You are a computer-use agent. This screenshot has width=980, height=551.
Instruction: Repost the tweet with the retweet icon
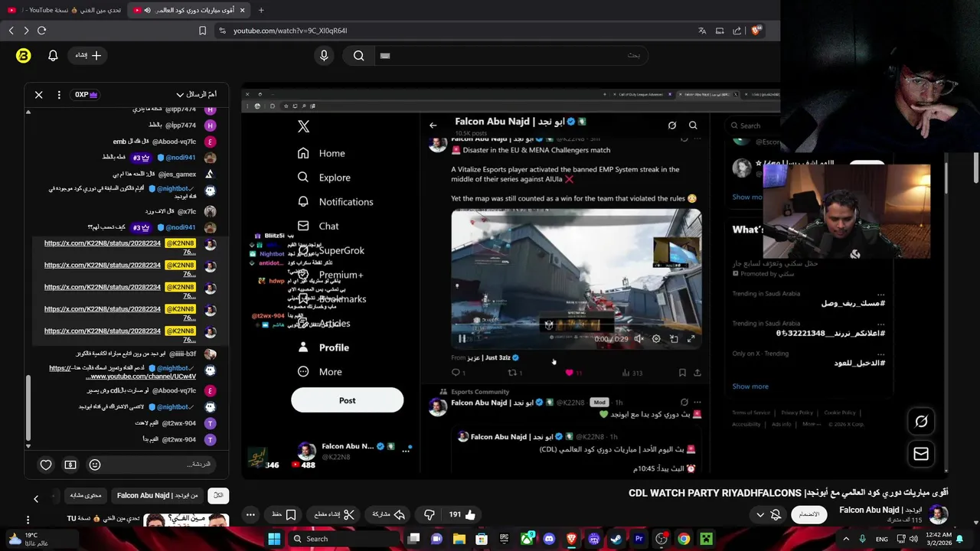(512, 373)
